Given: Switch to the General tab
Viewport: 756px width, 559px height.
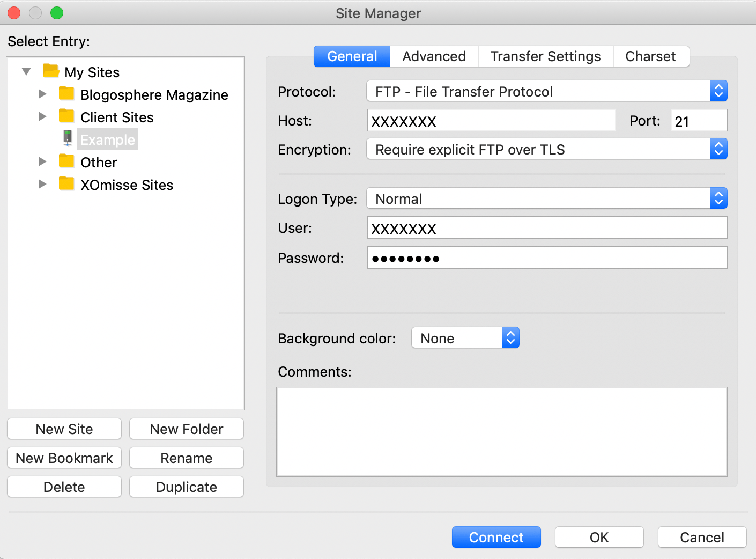Looking at the screenshot, I should click(x=352, y=56).
